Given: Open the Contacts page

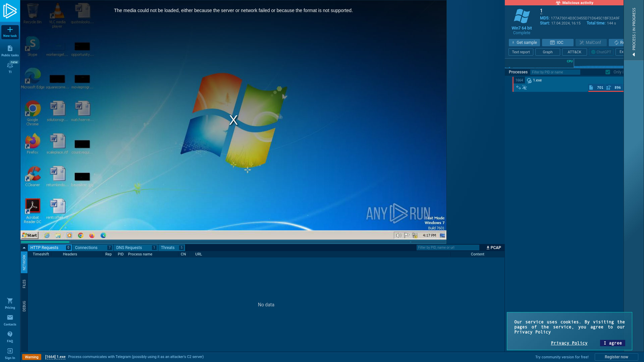Looking at the screenshot, I should [x=10, y=320].
